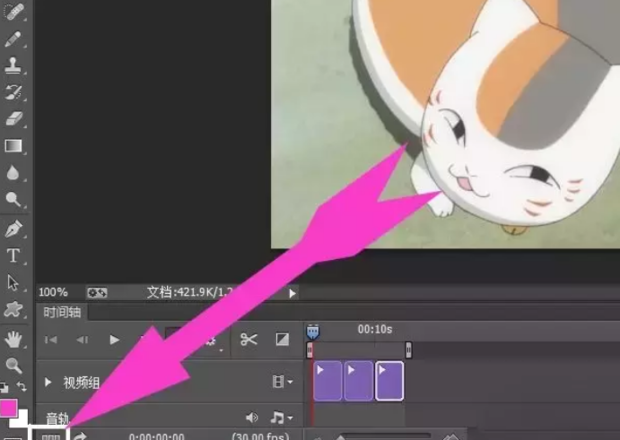Click the work area end handle
620x440 pixels.
[408, 350]
